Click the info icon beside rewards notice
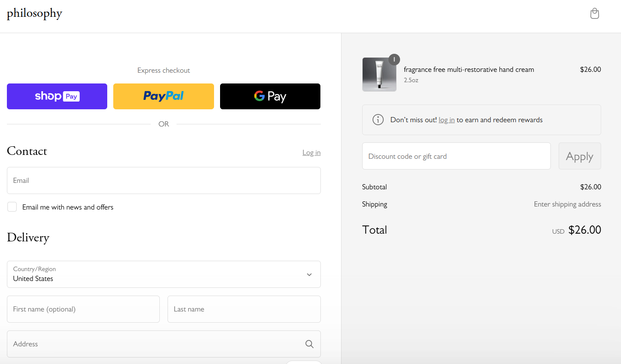621x364 pixels. [x=378, y=120]
